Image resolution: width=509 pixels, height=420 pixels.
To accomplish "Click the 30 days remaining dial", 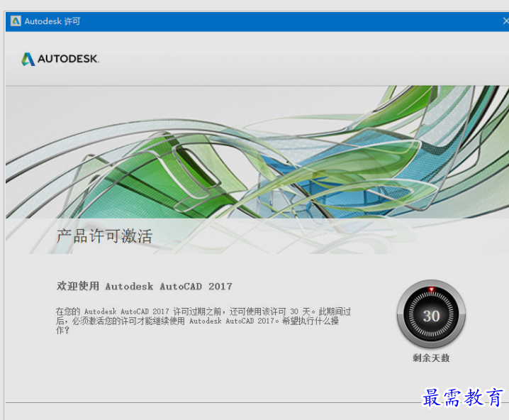I will pos(431,314).
